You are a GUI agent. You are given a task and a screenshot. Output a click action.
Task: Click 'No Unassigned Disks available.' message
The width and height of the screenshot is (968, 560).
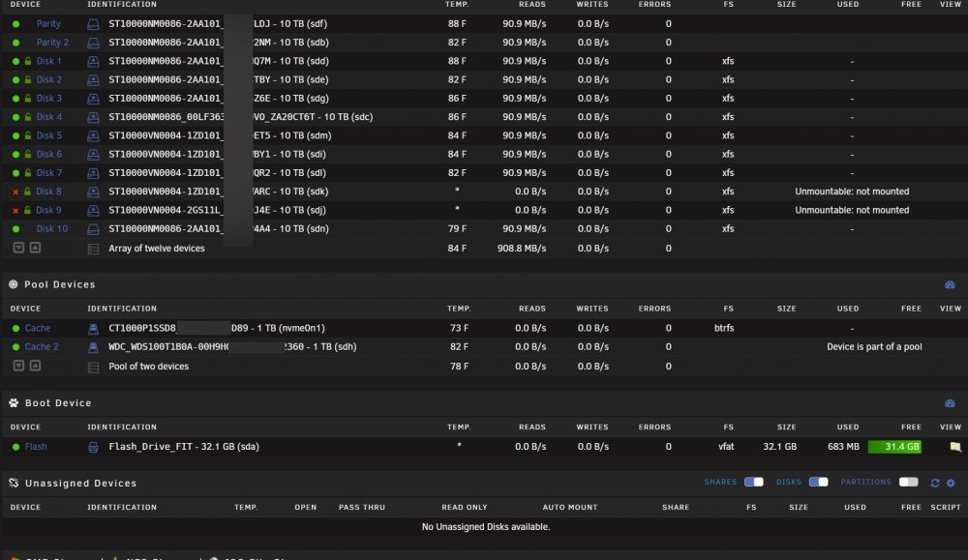click(x=486, y=527)
